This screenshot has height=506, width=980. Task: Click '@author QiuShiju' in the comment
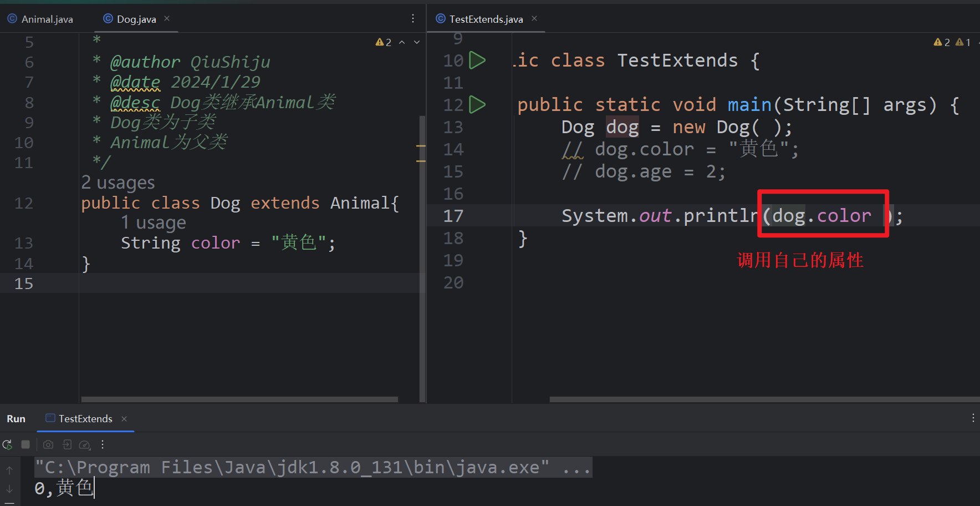(x=190, y=62)
